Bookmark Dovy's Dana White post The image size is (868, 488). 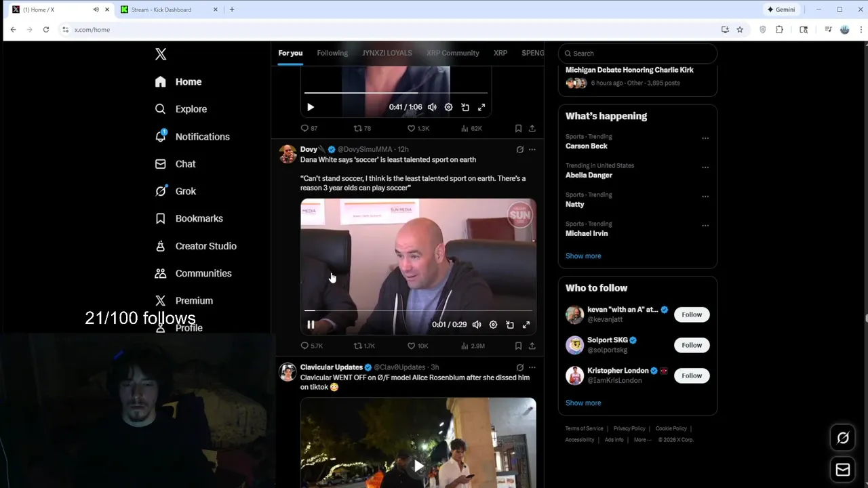point(518,346)
